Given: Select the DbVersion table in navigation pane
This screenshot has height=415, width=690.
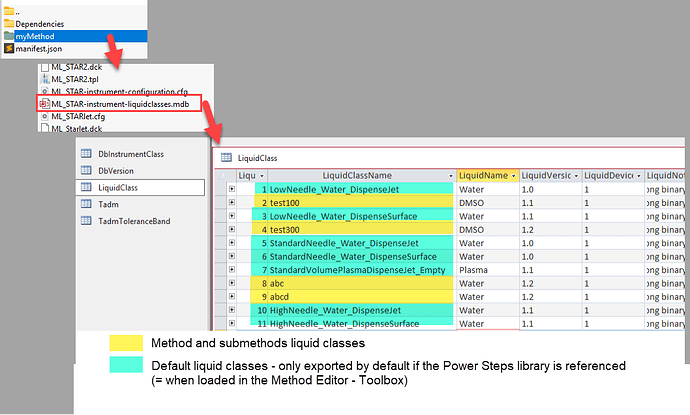Looking at the screenshot, I should point(116,170).
